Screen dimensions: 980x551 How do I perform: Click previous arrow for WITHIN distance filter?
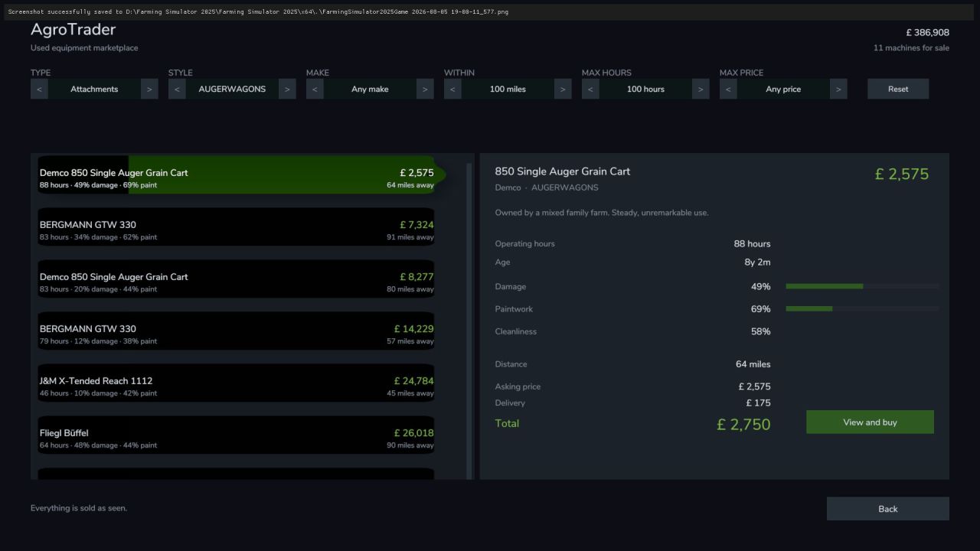tap(452, 89)
